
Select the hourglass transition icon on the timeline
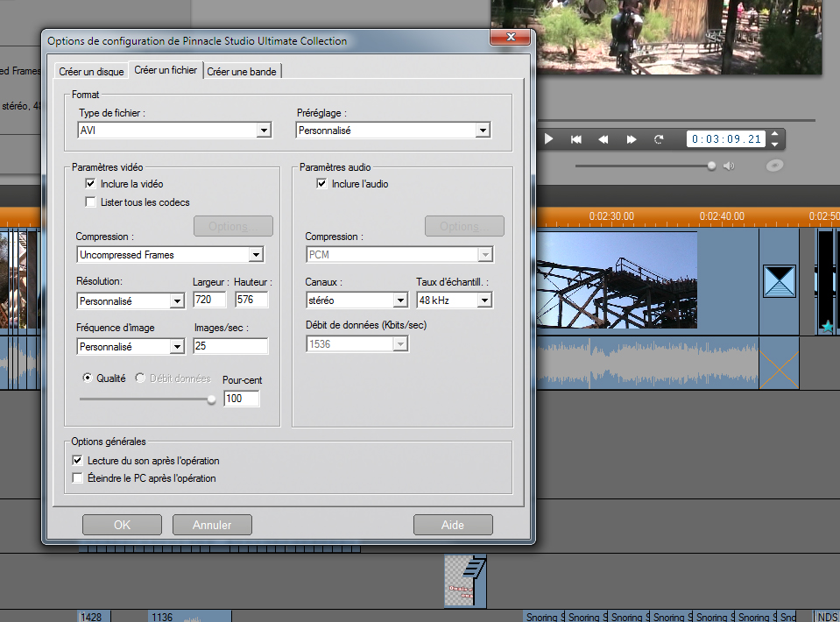[x=780, y=280]
